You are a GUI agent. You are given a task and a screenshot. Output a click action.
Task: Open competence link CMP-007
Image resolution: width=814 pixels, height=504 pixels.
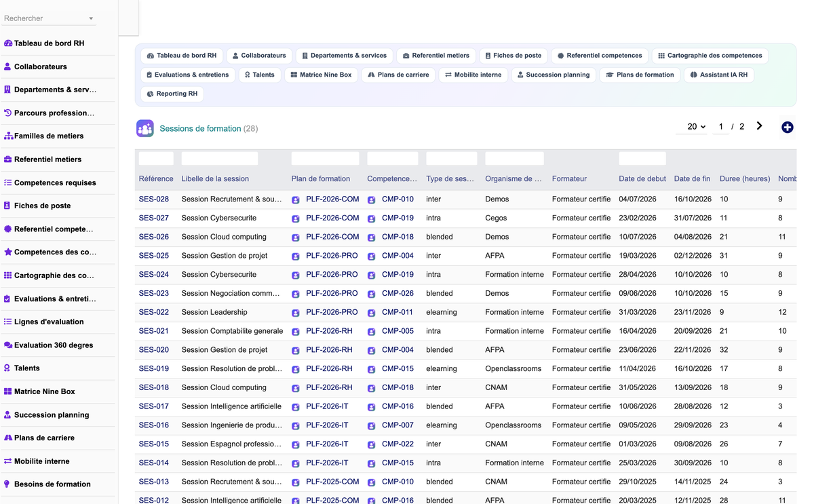click(398, 425)
